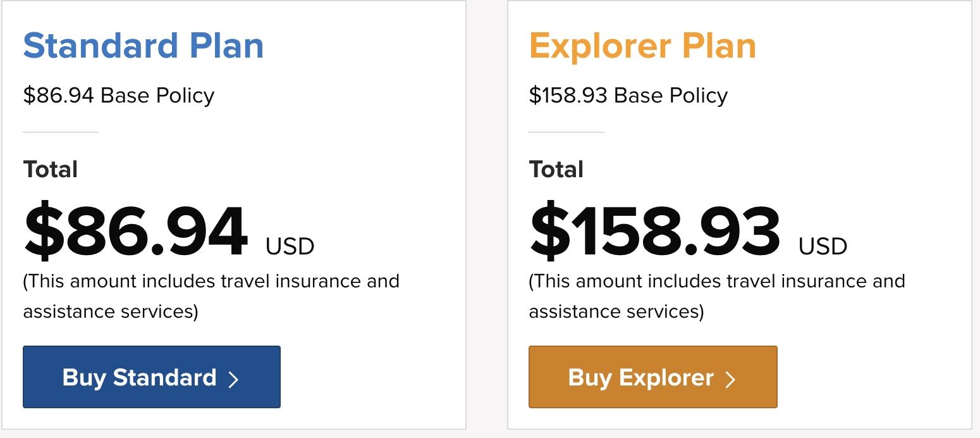Select the blue Standard Plan heading
Screen dimensions: 980x438
[x=144, y=46]
